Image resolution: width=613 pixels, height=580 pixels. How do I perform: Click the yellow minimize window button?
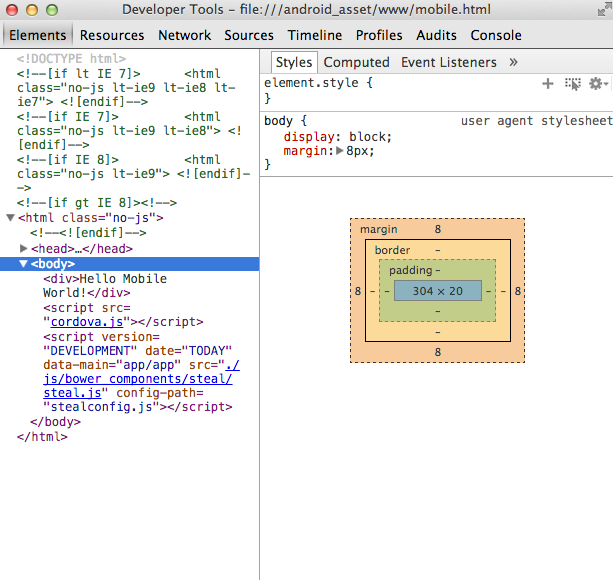pyautogui.click(x=32, y=10)
